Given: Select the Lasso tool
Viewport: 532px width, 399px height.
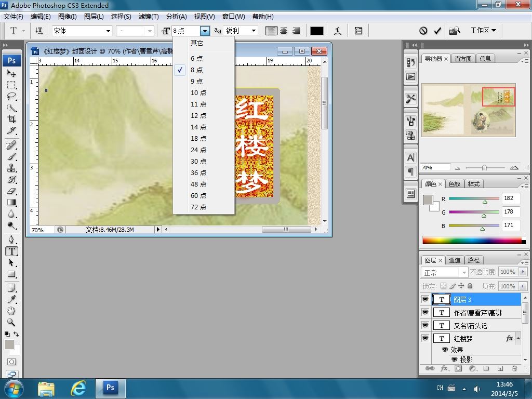Looking at the screenshot, I should tap(11, 96).
